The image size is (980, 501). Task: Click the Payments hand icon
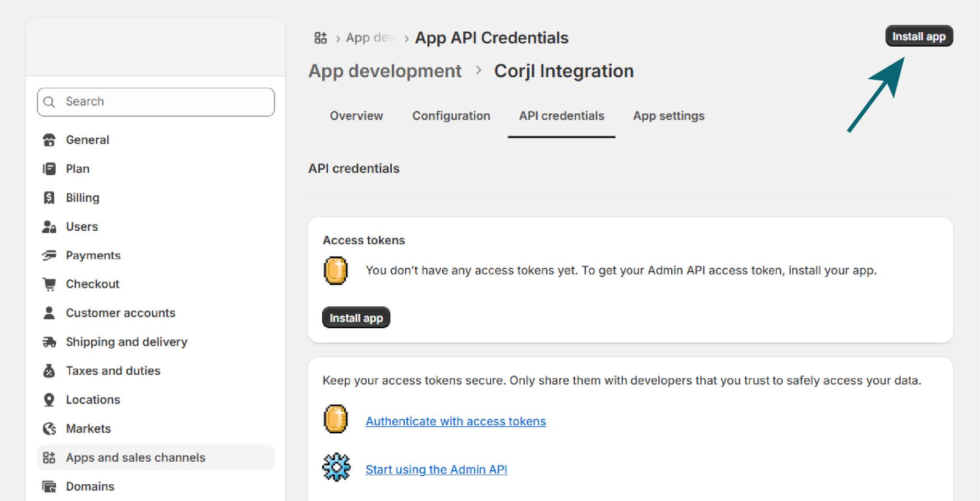[x=49, y=255]
